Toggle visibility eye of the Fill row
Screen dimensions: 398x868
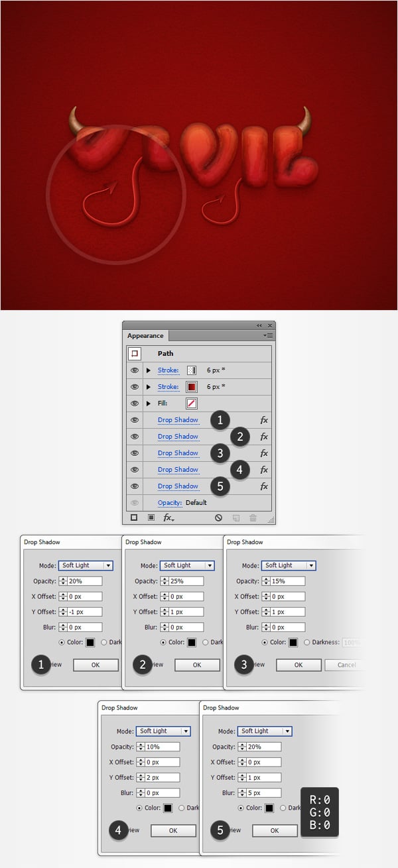click(x=135, y=404)
